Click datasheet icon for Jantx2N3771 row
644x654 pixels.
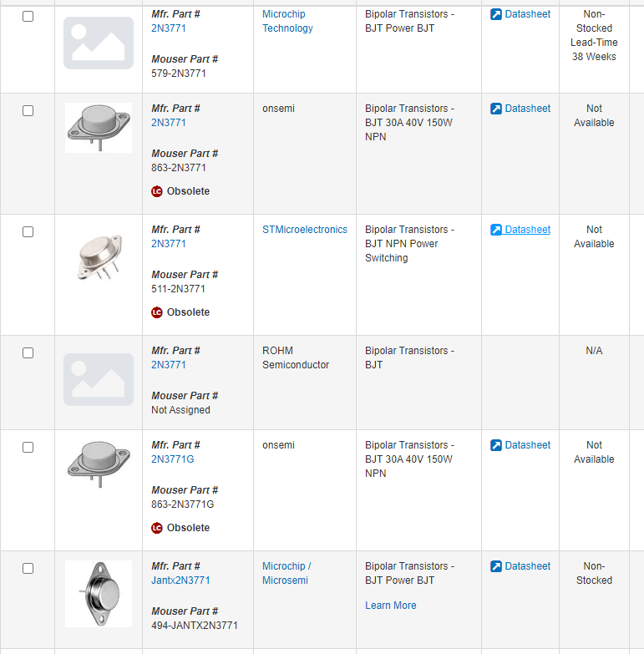496,566
